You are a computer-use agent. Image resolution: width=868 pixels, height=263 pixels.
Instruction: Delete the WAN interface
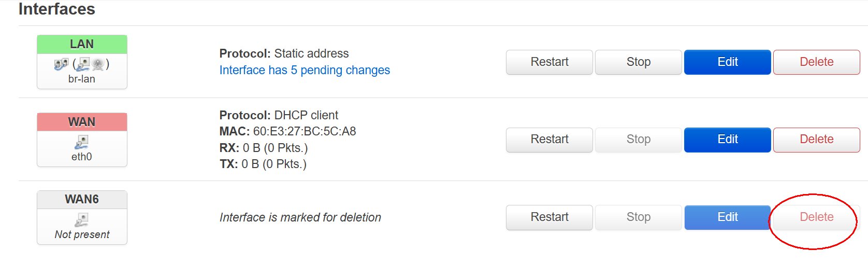point(817,140)
